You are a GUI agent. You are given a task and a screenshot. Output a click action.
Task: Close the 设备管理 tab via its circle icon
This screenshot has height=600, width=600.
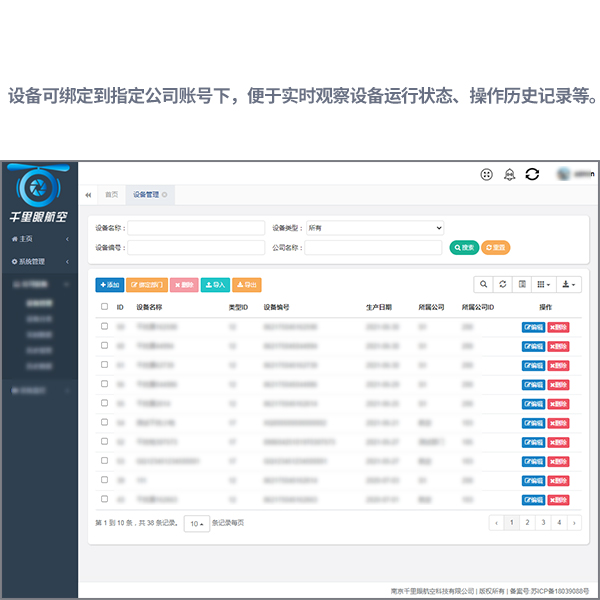point(165,195)
